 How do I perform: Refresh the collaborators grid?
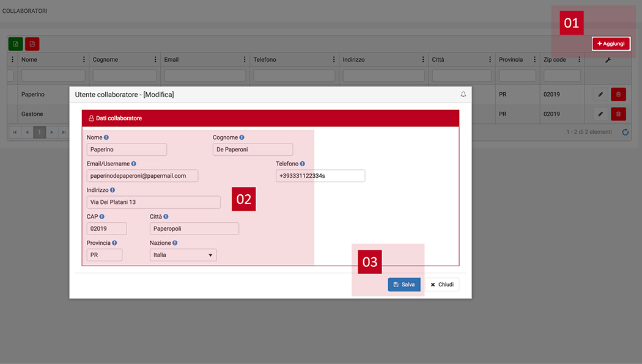click(625, 132)
